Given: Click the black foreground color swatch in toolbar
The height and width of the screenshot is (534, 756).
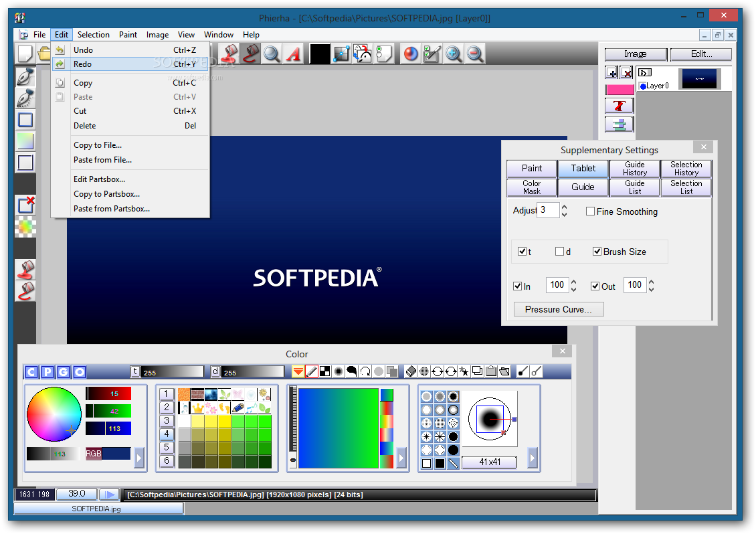Looking at the screenshot, I should (320, 54).
